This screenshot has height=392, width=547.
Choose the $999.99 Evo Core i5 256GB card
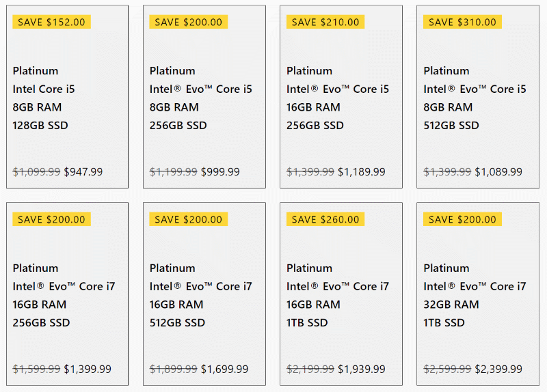[204, 96]
